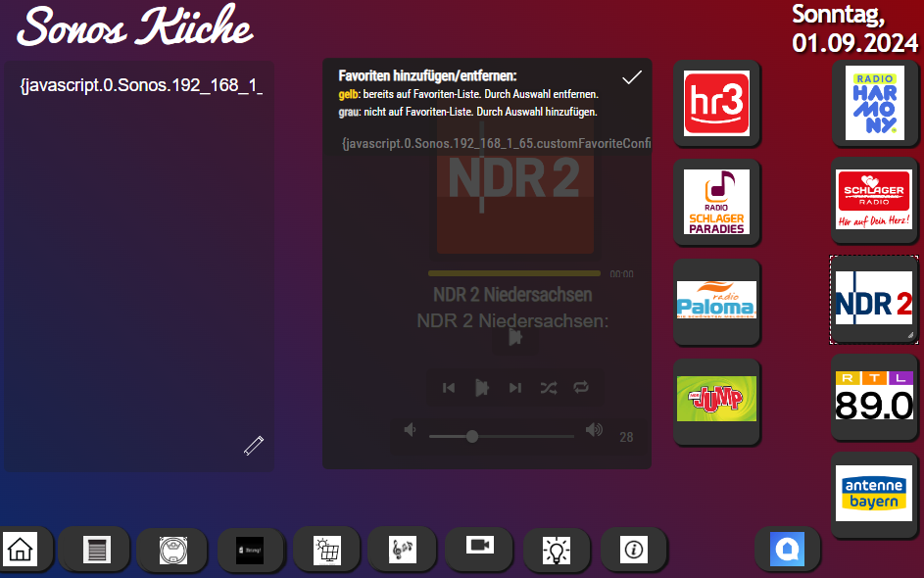Select the Antenne Bayern station tile
The width and height of the screenshot is (924, 578).
click(873, 493)
